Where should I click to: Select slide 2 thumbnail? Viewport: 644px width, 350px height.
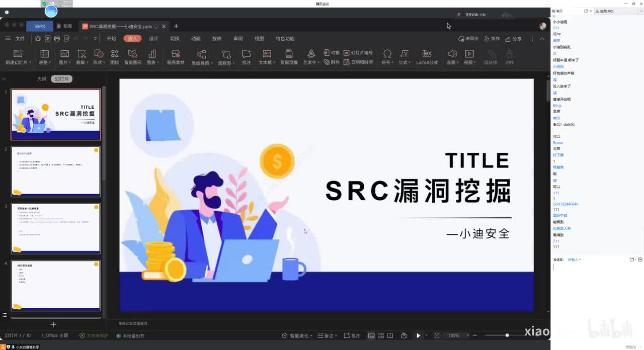click(55, 171)
